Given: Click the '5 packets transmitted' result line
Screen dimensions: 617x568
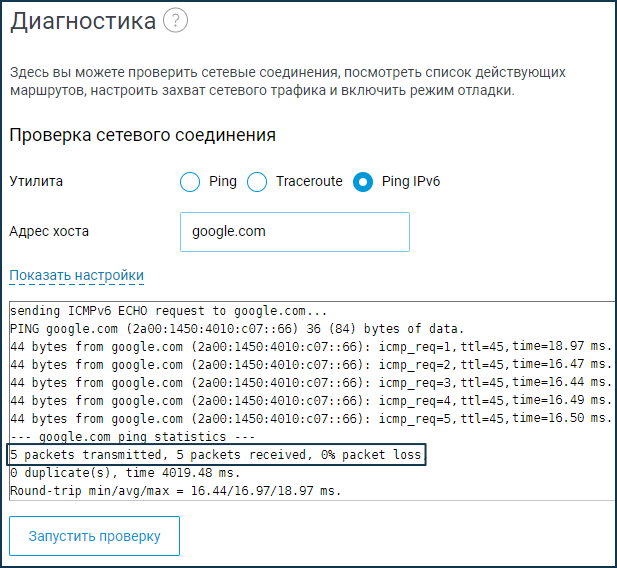Looking at the screenshot, I should tap(216, 455).
